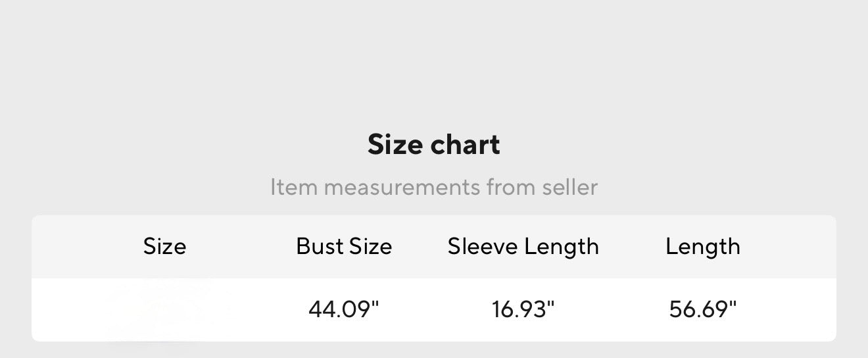The height and width of the screenshot is (358, 868).
Task: Click the "Item measurements from seller" subtitle
Action: pos(433,188)
